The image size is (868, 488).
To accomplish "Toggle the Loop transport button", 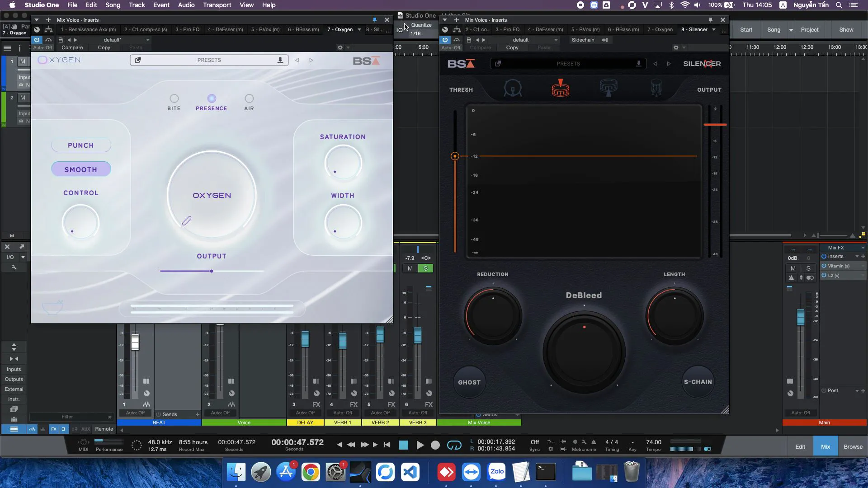I will click(x=454, y=445).
